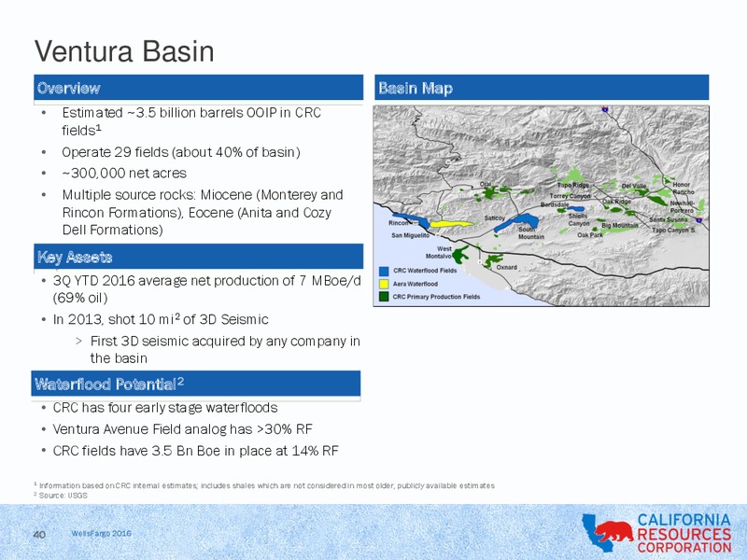Click the 'South Mountain' map label

530,232
